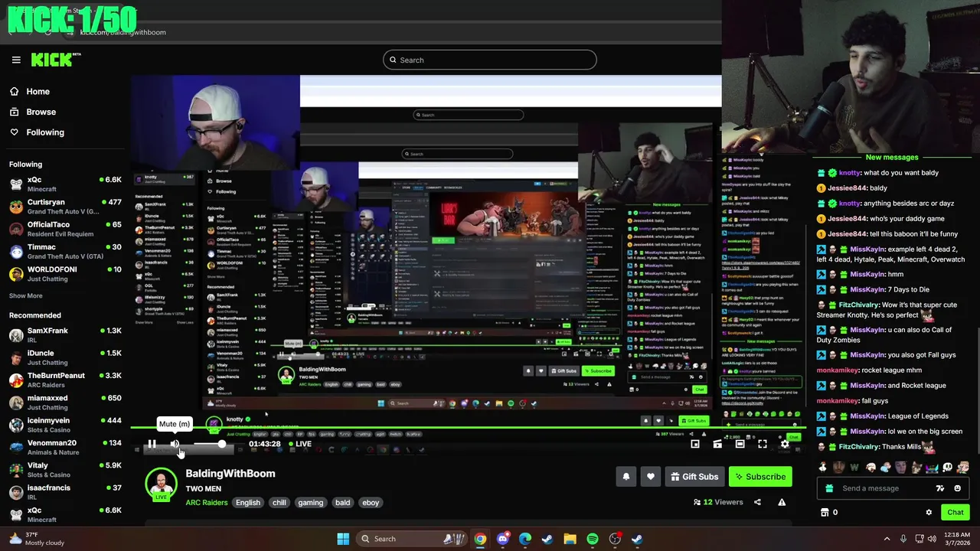Open iDuncle recommended channel
The width and height of the screenshot is (980, 551).
point(65,357)
